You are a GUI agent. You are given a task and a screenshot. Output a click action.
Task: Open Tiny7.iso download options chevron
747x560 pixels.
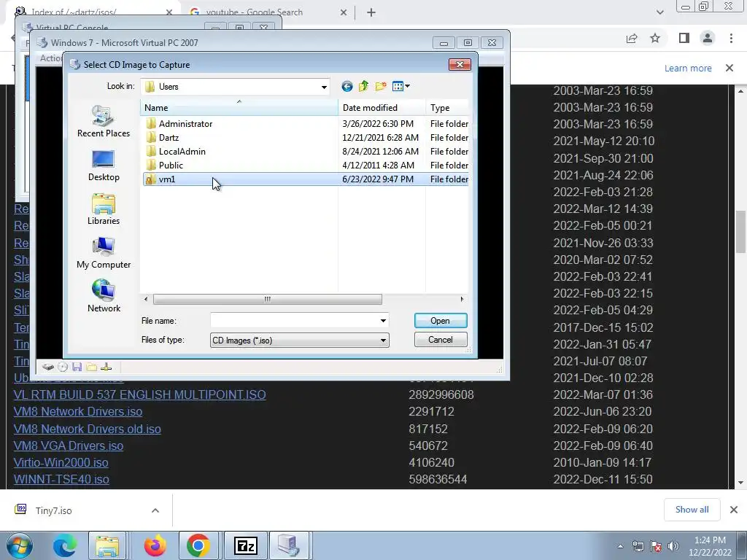coord(155,510)
